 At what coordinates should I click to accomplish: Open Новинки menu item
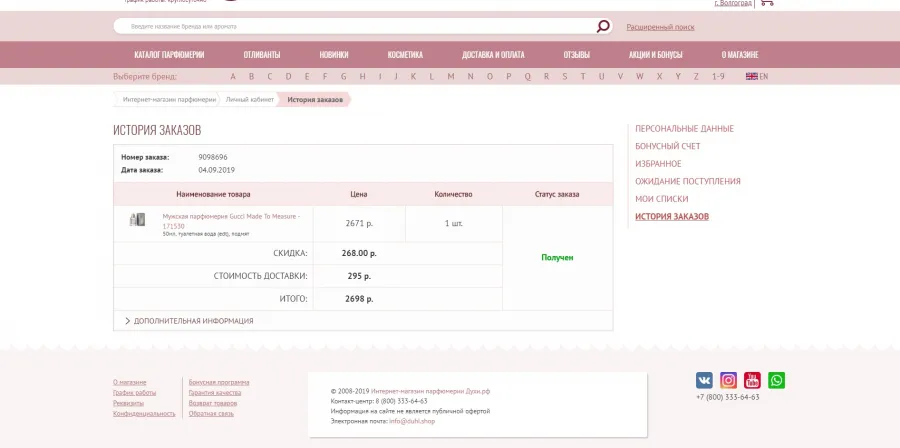334,55
